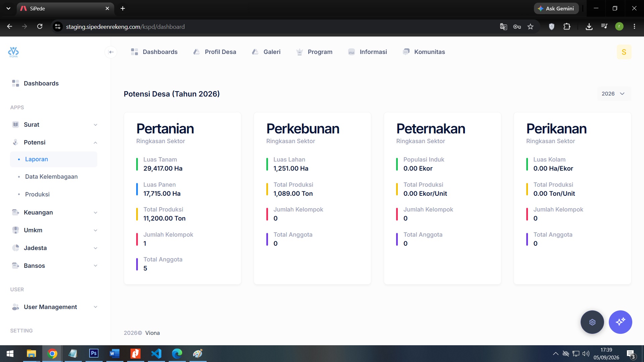The width and height of the screenshot is (644, 362).
Task: Reload the page with the refresh icon
Action: click(40, 26)
